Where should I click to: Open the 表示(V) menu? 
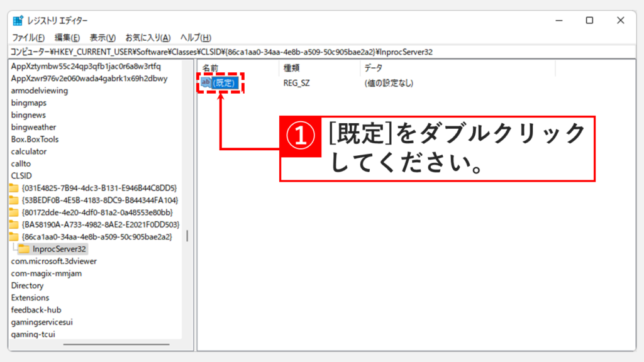point(103,38)
